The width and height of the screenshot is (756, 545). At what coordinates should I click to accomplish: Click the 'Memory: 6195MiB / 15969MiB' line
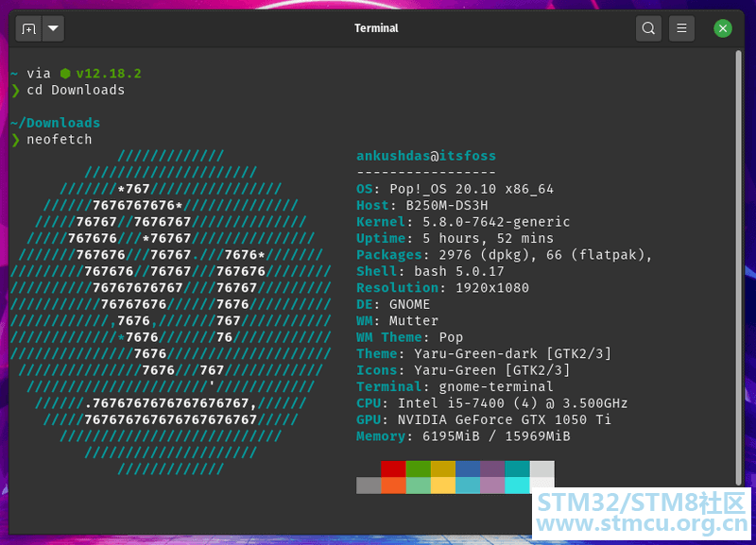(x=463, y=436)
